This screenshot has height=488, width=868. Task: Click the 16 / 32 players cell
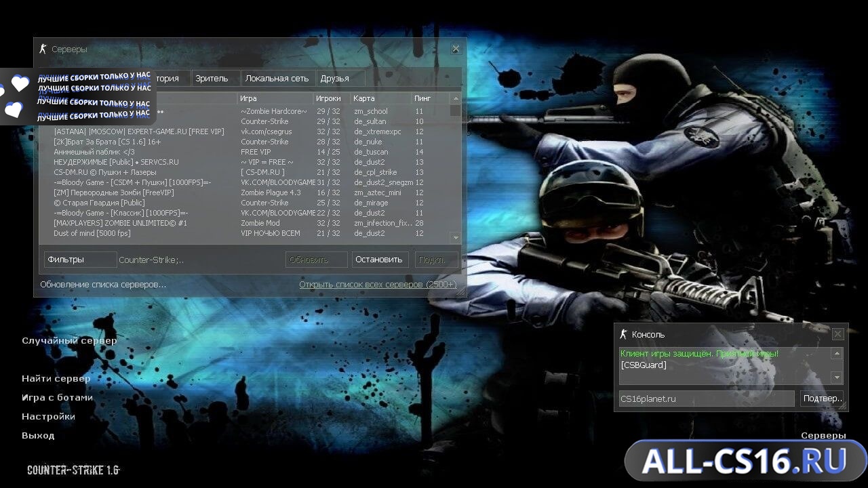[329, 192]
